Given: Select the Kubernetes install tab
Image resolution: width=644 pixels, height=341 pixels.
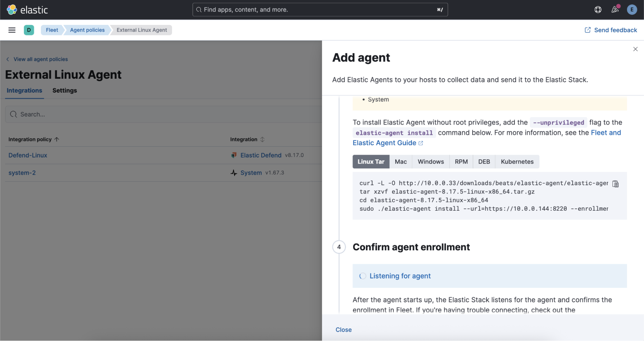Looking at the screenshot, I should (517, 161).
